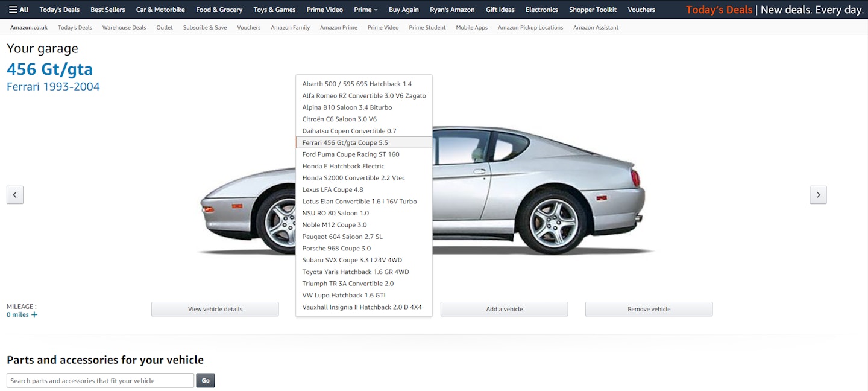Click the Today's Deals promo banner
The width and height of the screenshot is (868, 391).
click(x=775, y=10)
